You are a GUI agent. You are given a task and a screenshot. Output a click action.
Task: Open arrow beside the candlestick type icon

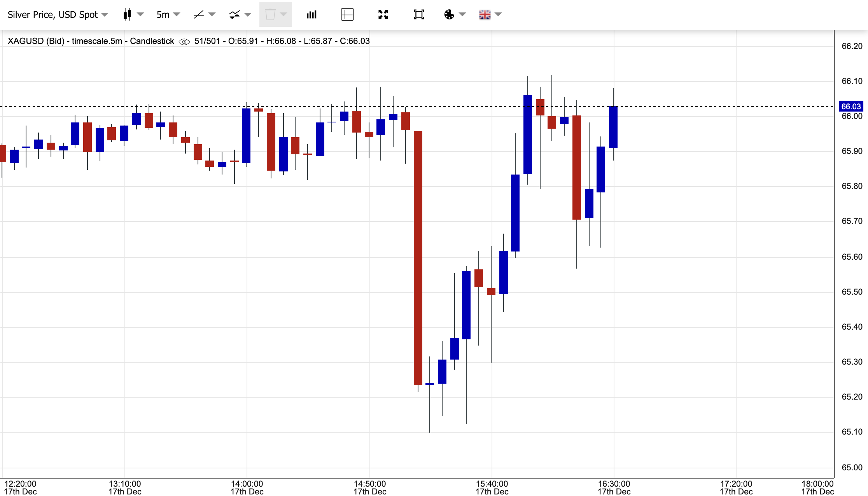pyautogui.click(x=140, y=15)
